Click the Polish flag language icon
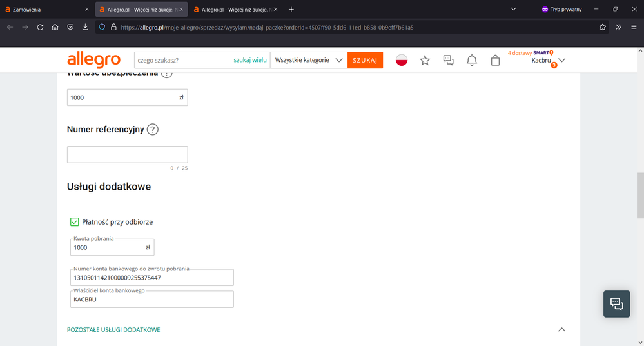Image resolution: width=644 pixels, height=346 pixels. 402,60
